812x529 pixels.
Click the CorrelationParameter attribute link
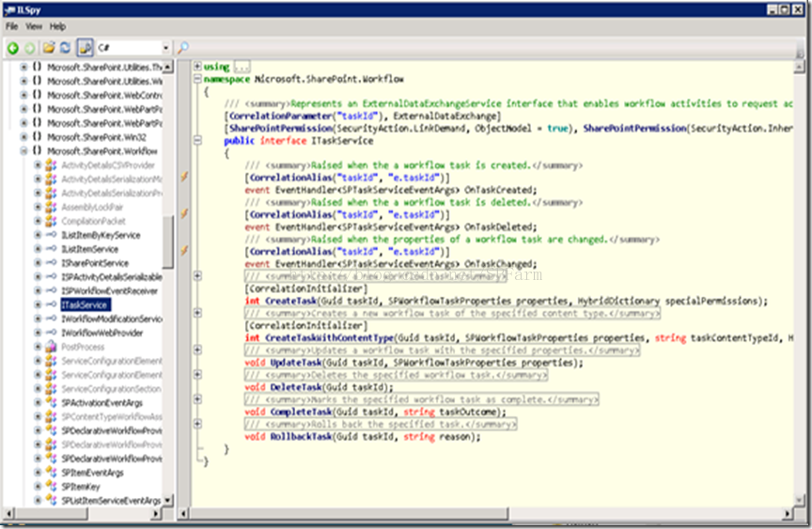point(280,116)
